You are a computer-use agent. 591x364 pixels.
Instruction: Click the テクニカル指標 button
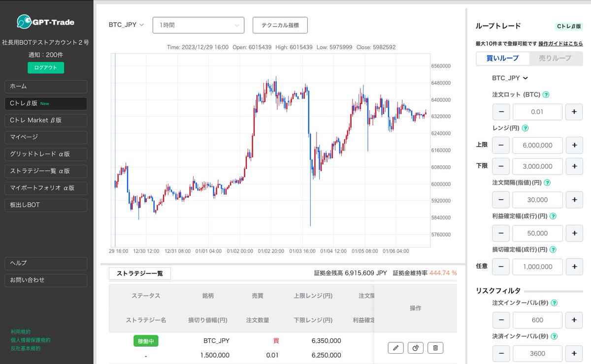(x=280, y=25)
